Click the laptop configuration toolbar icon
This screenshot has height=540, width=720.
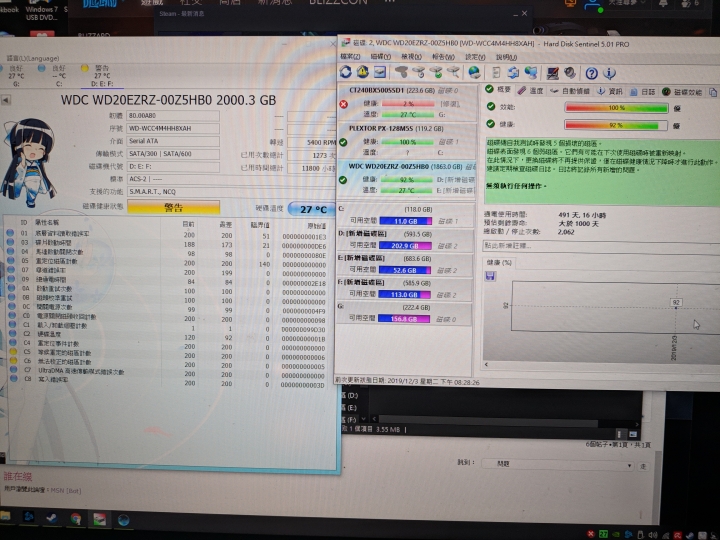coord(552,73)
